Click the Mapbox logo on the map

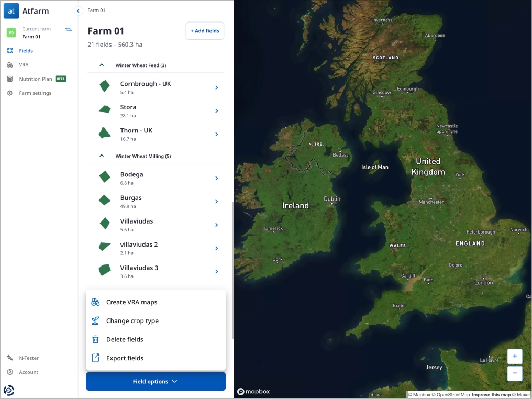(253, 391)
